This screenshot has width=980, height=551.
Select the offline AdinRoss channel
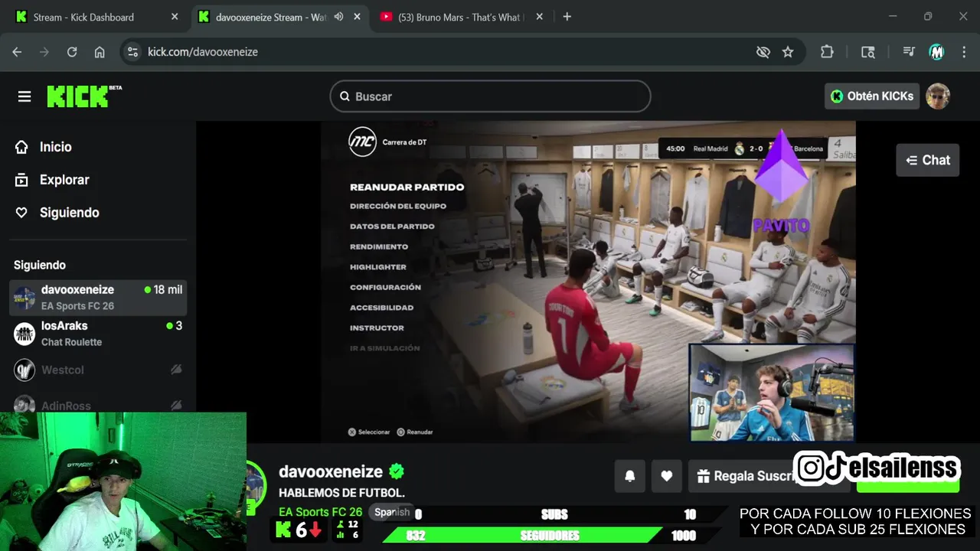(x=98, y=406)
